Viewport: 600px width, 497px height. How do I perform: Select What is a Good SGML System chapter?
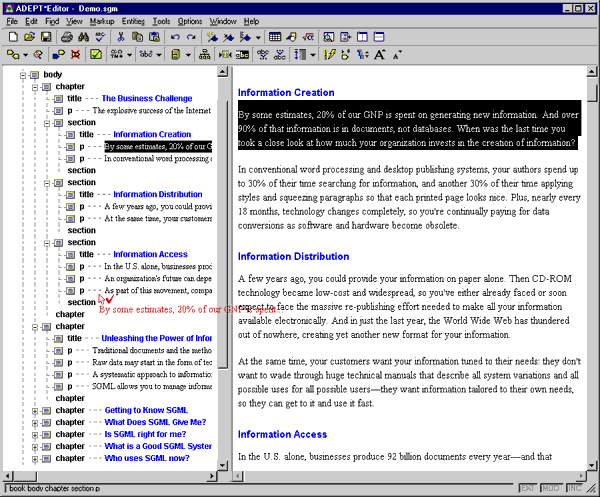158,446
